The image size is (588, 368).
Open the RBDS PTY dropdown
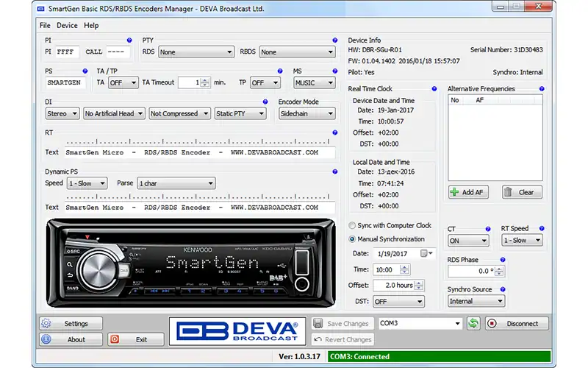click(297, 52)
